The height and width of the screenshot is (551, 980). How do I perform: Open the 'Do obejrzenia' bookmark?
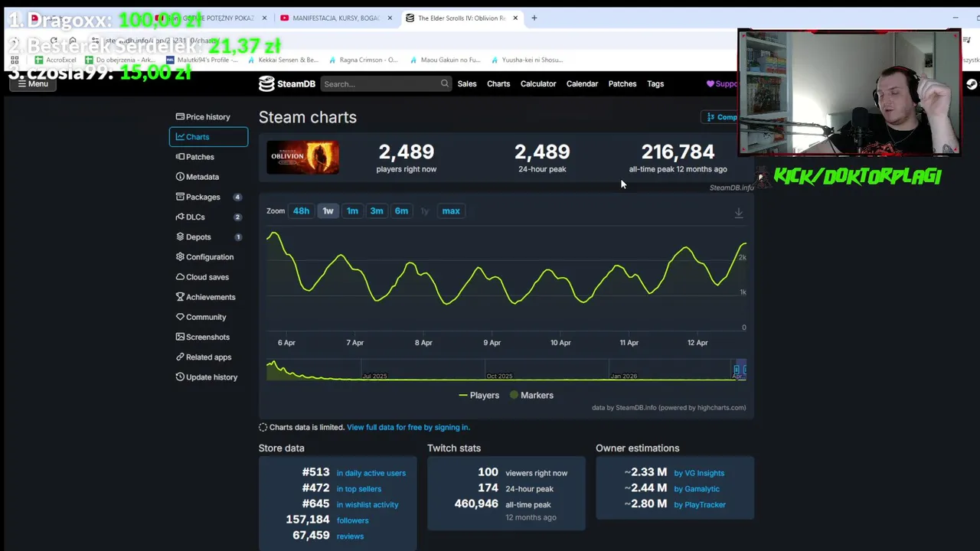(119, 60)
